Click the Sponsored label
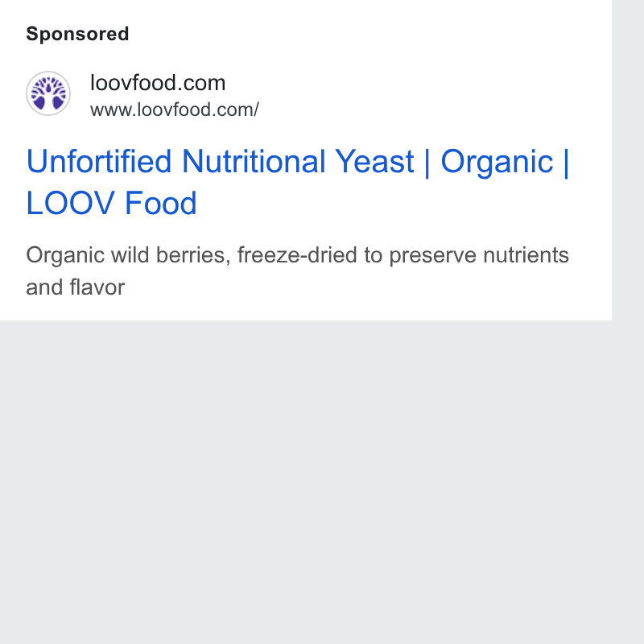The width and height of the screenshot is (644, 644). pyautogui.click(x=77, y=34)
